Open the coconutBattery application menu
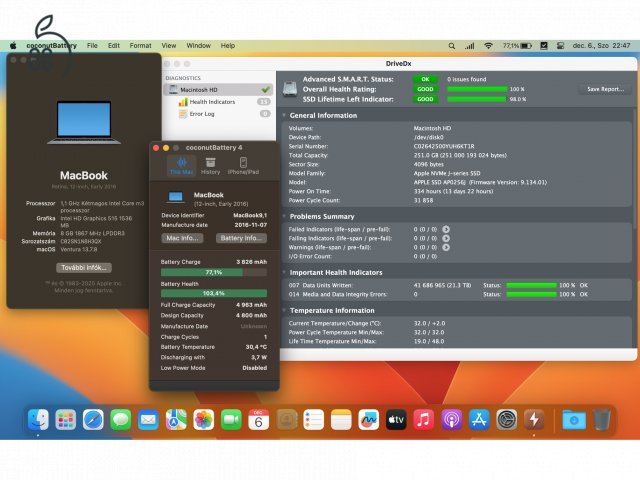The height and width of the screenshot is (480, 640). (51, 46)
